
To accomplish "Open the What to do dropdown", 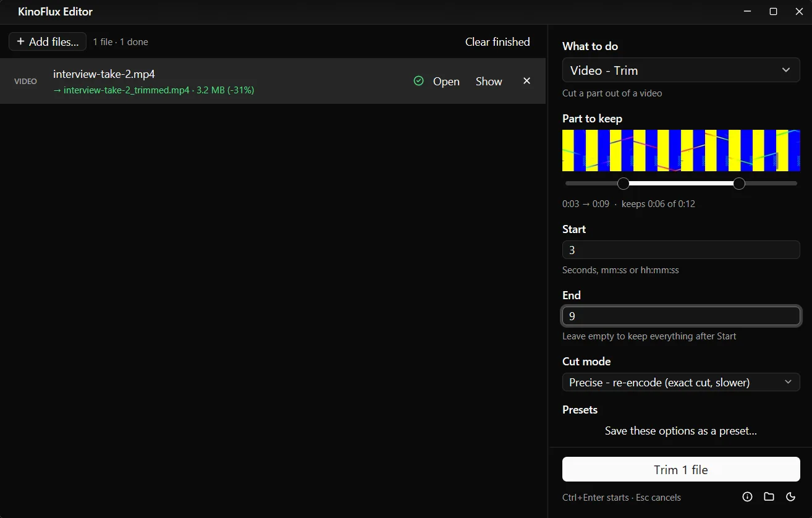I will pos(681,70).
